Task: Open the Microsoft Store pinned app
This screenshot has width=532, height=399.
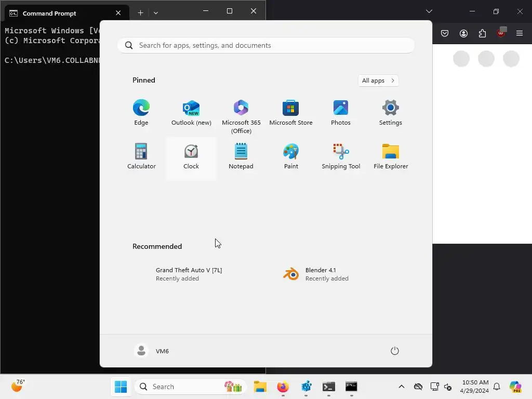Action: point(291,113)
